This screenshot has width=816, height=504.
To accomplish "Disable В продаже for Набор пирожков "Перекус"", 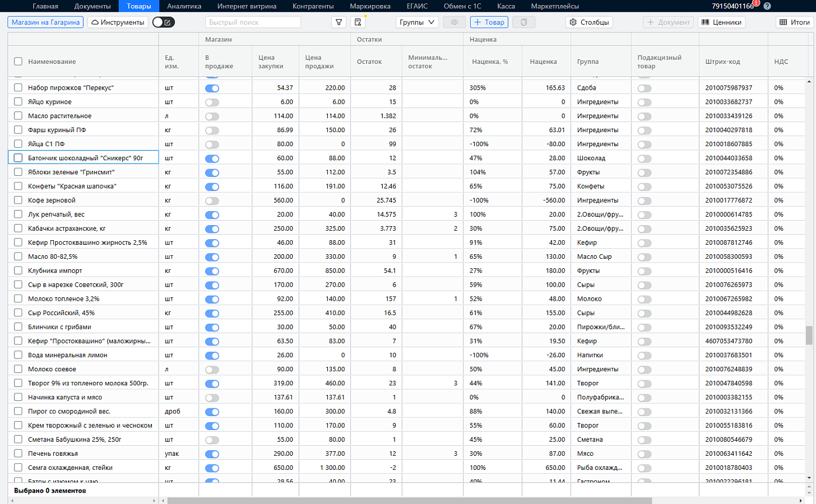I will click(212, 88).
